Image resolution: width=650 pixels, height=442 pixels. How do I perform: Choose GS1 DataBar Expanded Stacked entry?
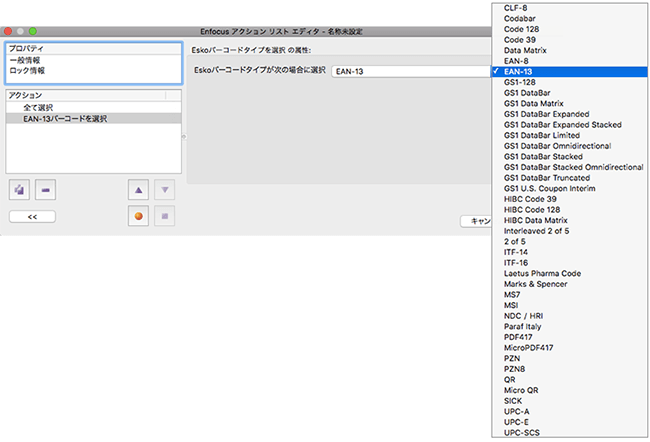point(570,125)
